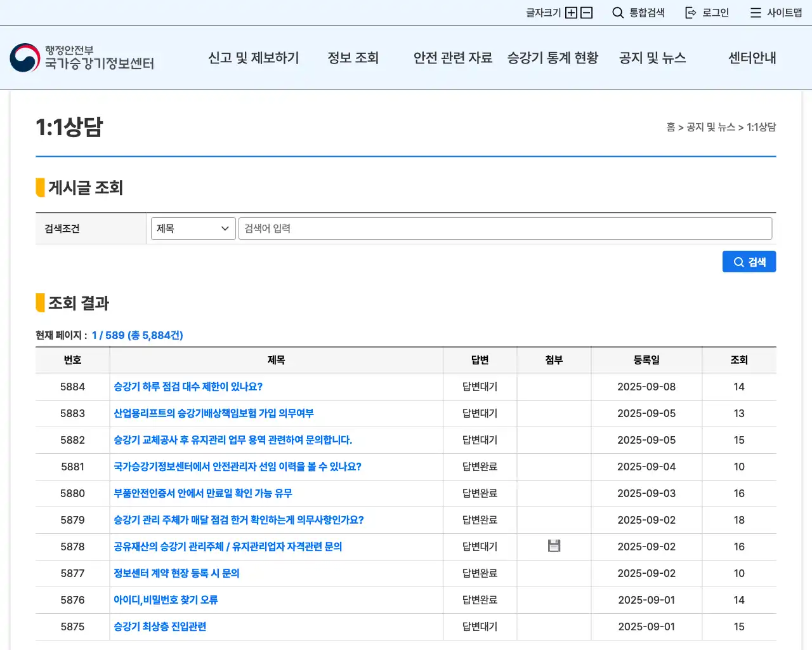The width and height of the screenshot is (812, 650).
Task: Click 공지 및 뉴스 breadcrumb link
Action: pyautogui.click(x=710, y=127)
